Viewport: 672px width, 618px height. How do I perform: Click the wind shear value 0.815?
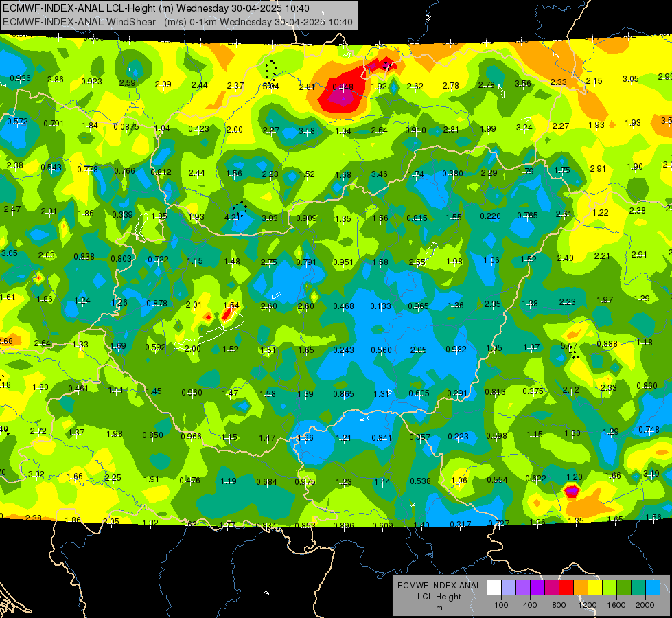pos(417,218)
